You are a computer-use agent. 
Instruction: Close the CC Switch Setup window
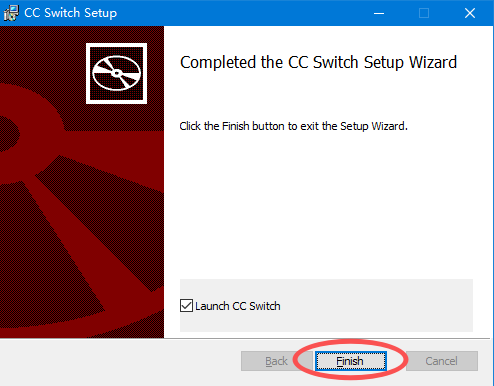[470, 13]
